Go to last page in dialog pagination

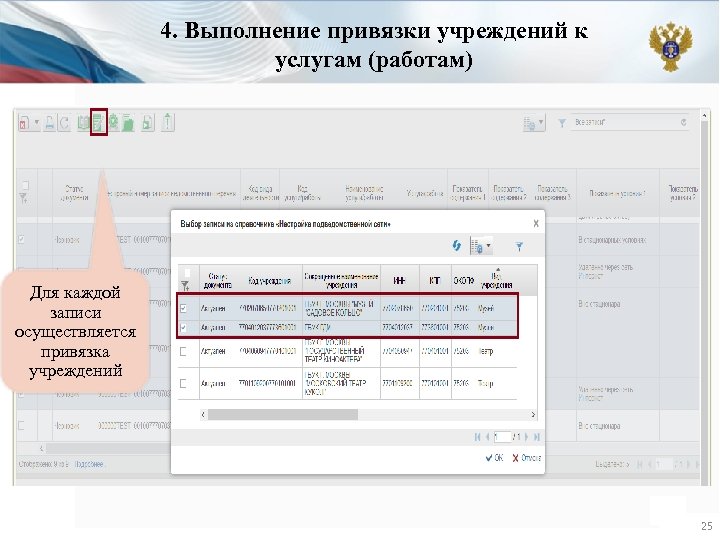[x=536, y=437]
